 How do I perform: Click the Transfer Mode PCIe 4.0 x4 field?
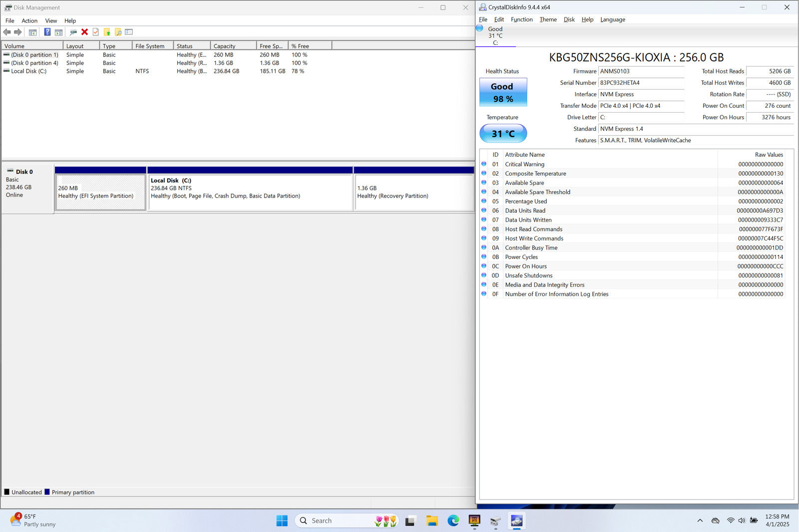point(641,106)
